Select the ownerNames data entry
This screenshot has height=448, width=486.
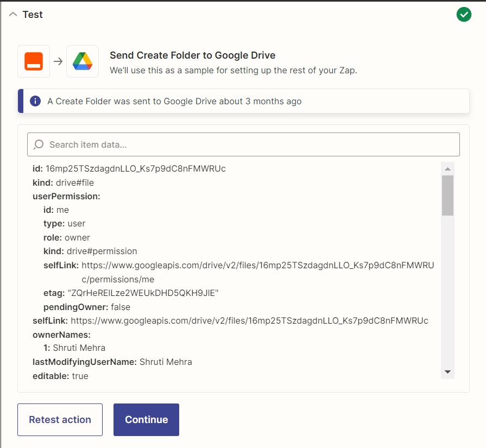click(x=62, y=335)
